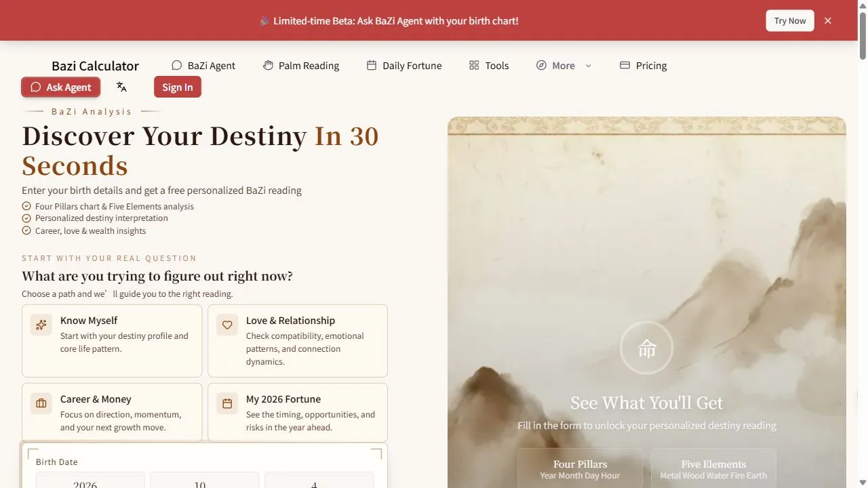Click the translate language icon
This screenshot has height=488, width=868.
tap(121, 87)
